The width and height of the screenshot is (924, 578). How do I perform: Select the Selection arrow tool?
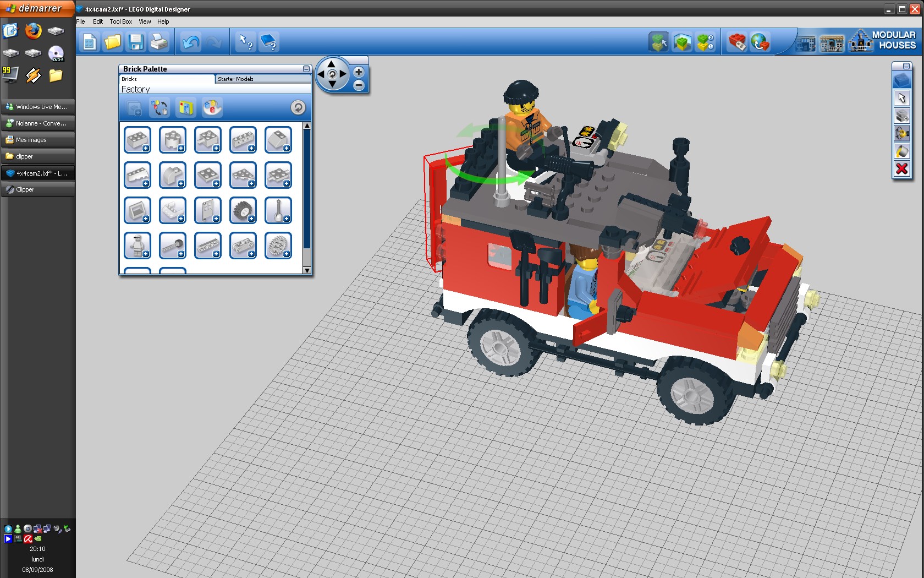coord(902,99)
